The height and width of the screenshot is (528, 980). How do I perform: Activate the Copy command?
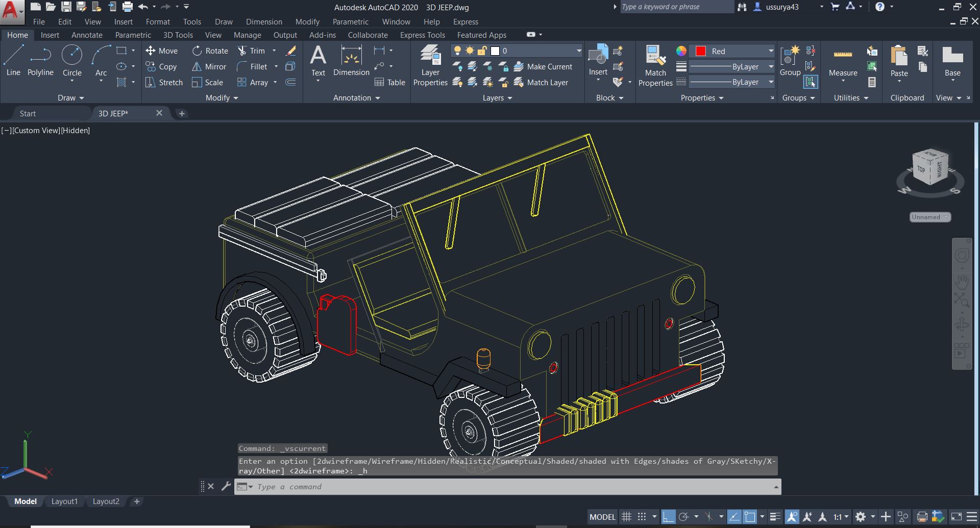[x=161, y=66]
